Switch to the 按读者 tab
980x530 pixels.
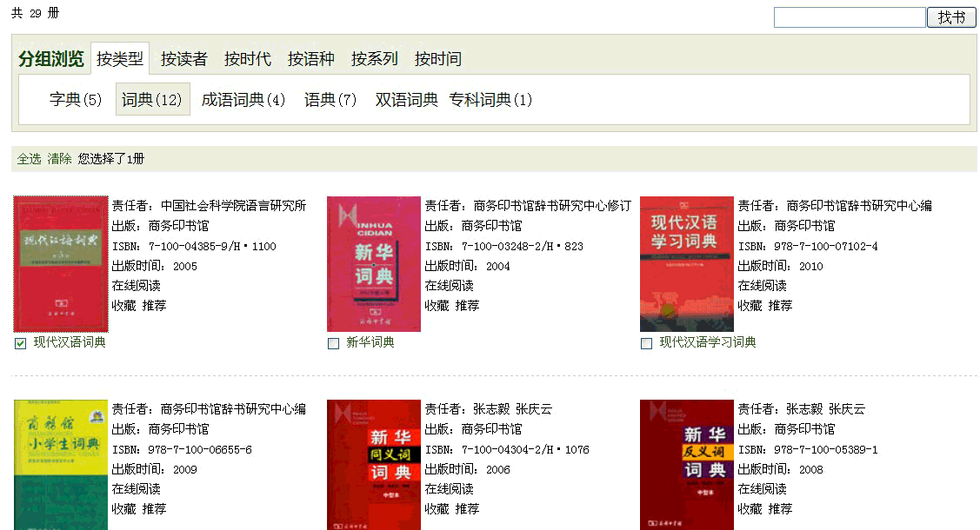point(183,59)
